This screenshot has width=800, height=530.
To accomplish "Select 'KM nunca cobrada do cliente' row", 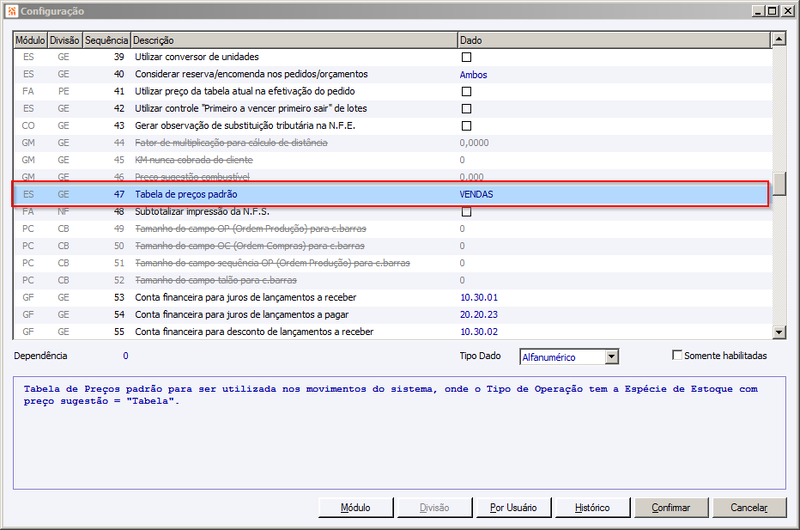I will 390,160.
